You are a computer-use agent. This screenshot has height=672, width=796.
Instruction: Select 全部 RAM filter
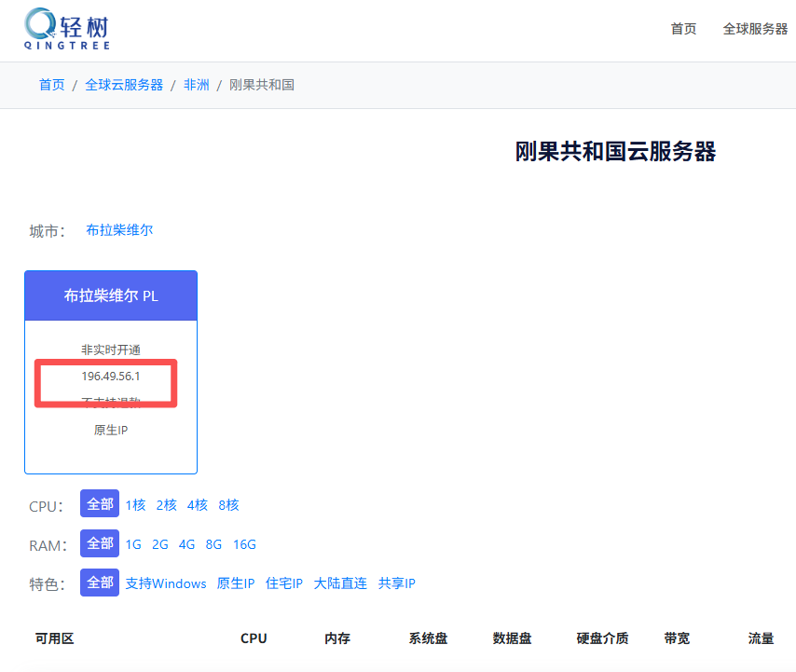pyautogui.click(x=100, y=543)
